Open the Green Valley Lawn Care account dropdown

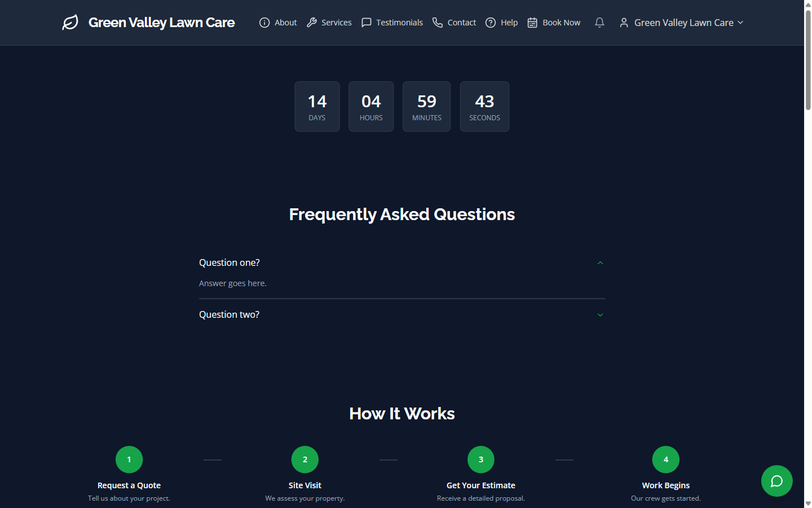684,22
